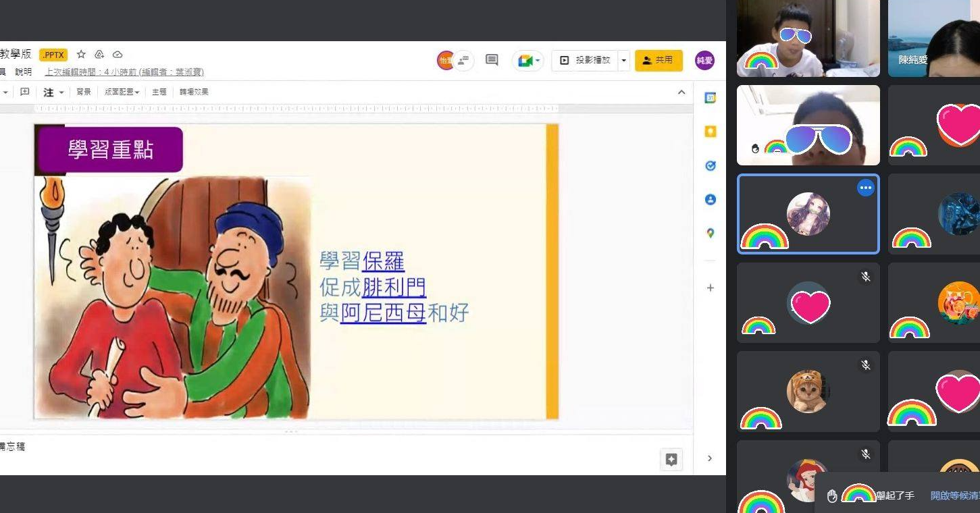Open the Google Meet call dropdown
The height and width of the screenshot is (513, 980).
[528, 61]
